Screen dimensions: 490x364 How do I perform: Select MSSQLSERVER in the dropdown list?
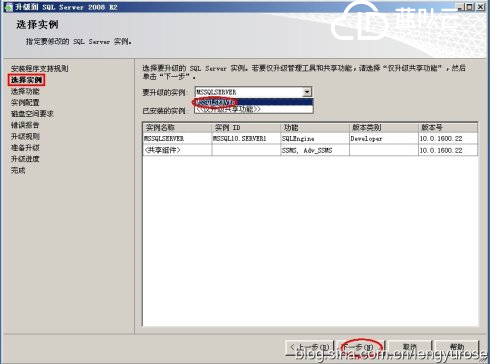point(254,102)
